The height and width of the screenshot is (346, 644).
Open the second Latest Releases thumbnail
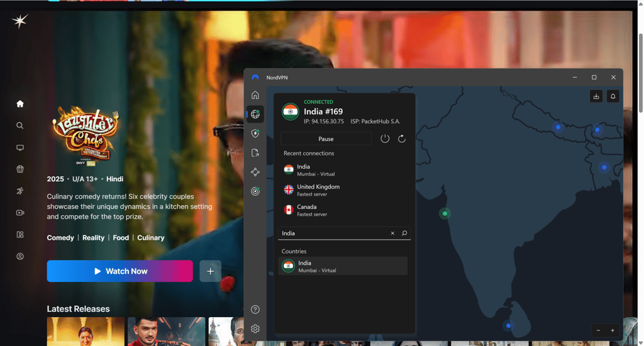[x=166, y=331]
